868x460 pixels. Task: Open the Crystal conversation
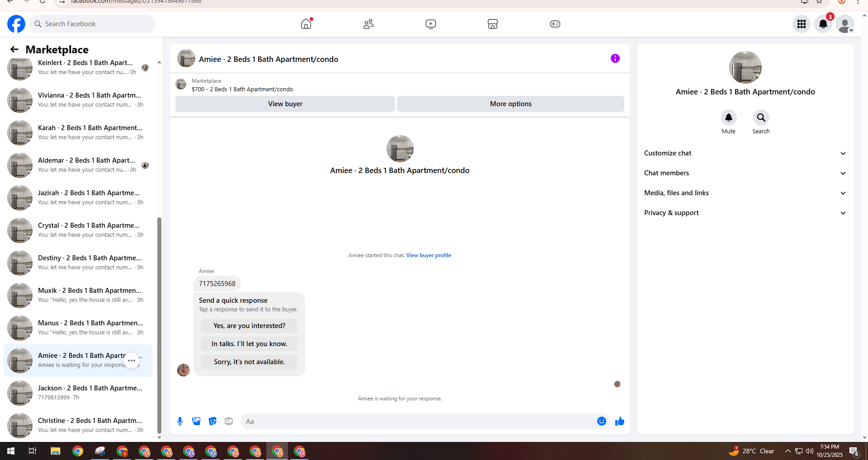point(78,230)
